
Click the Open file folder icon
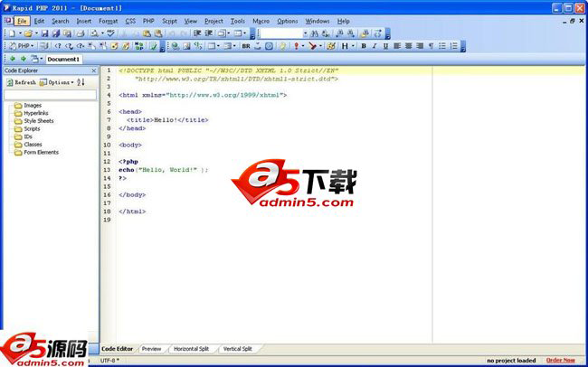28,33
